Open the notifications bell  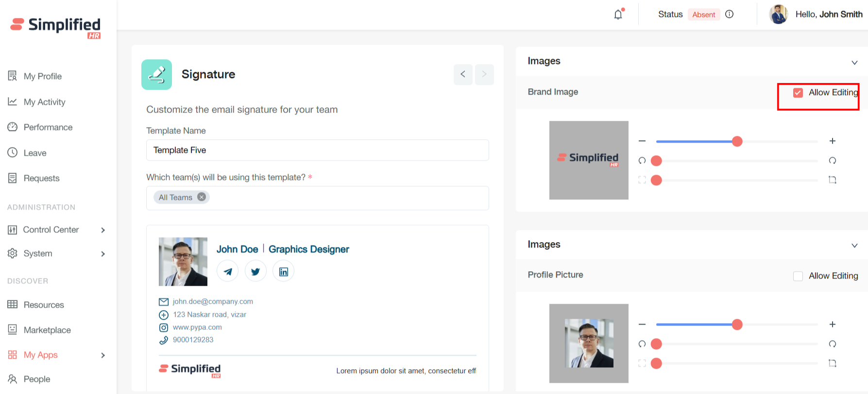tap(618, 15)
